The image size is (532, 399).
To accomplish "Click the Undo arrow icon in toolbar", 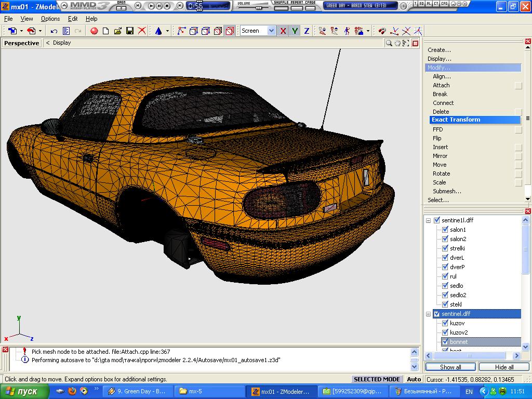I will [x=54, y=31].
